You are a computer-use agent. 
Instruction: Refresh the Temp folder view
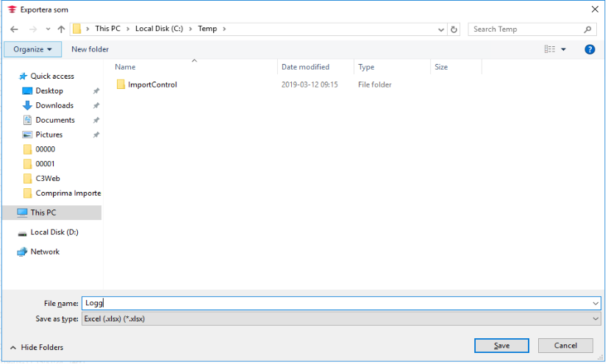click(454, 29)
